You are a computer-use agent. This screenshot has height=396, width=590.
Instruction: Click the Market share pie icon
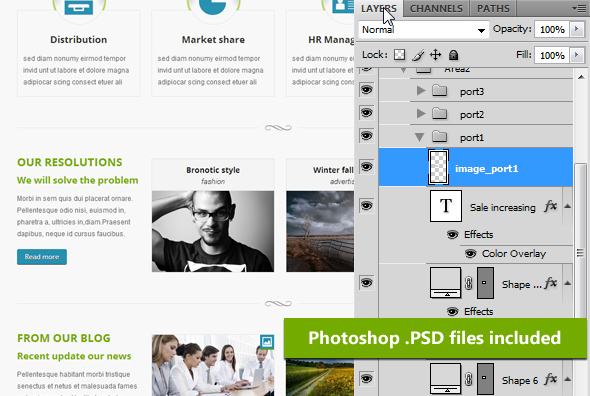click(x=213, y=7)
